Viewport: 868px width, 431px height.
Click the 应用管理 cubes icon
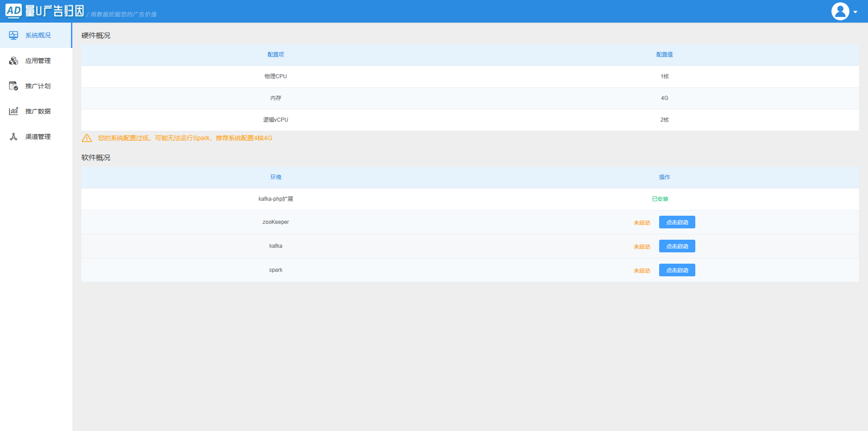click(14, 61)
